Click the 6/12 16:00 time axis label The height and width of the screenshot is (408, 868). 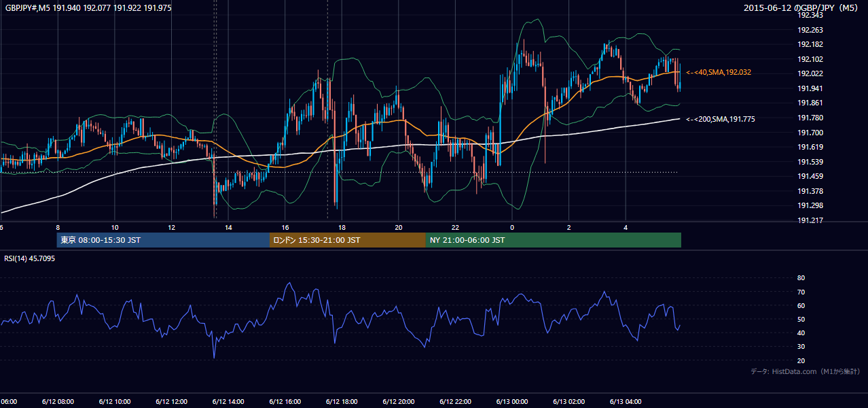pyautogui.click(x=285, y=401)
